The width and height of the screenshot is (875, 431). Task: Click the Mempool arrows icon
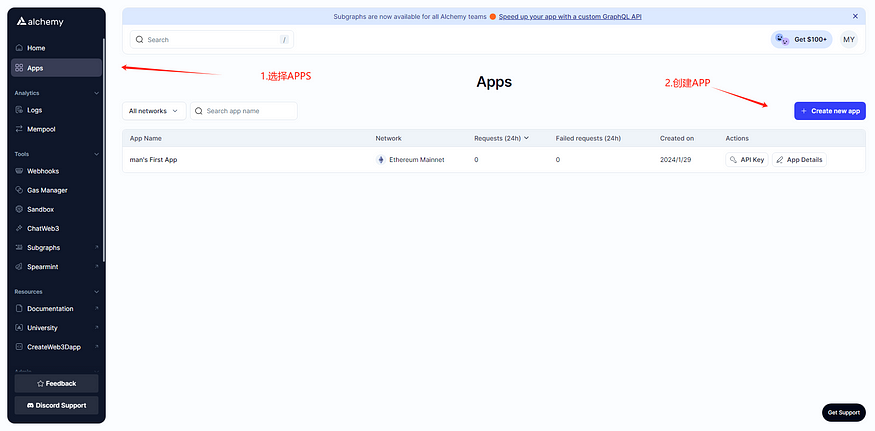click(x=19, y=129)
